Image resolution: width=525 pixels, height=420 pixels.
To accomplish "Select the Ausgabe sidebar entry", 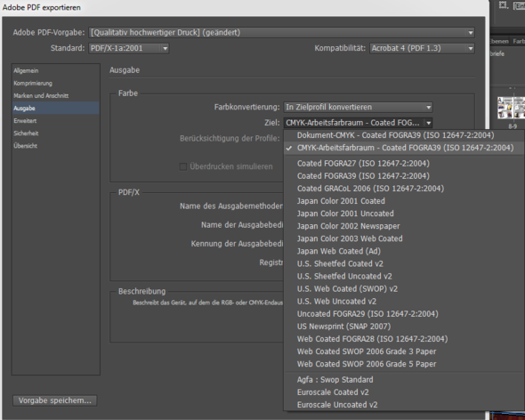I will pyautogui.click(x=56, y=108).
